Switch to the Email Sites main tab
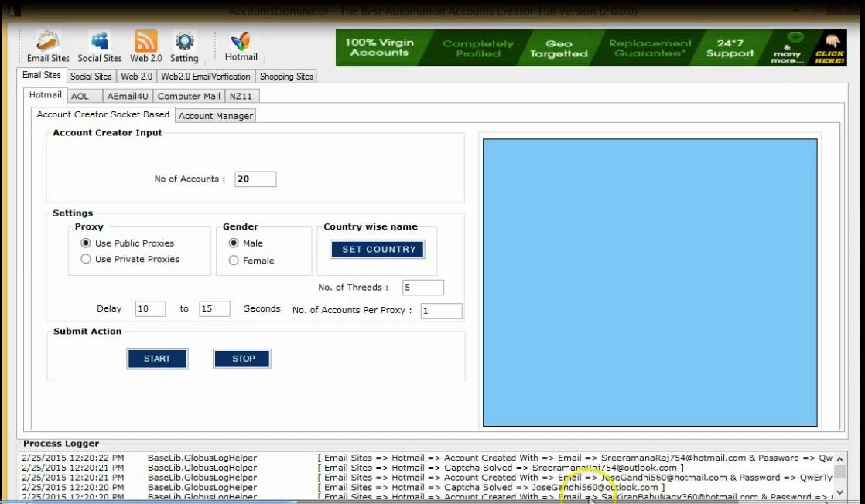The height and width of the screenshot is (504, 865). click(42, 76)
